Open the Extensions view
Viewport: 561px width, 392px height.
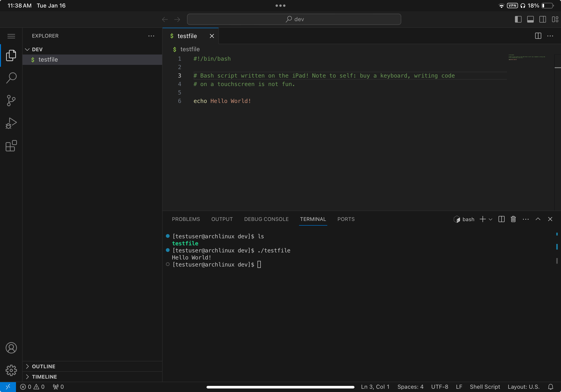click(x=11, y=146)
